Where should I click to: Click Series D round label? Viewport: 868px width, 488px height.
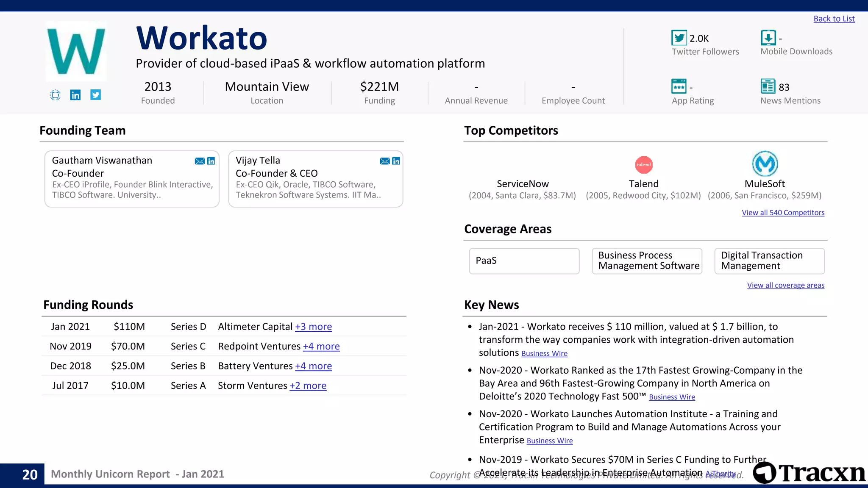coord(189,327)
